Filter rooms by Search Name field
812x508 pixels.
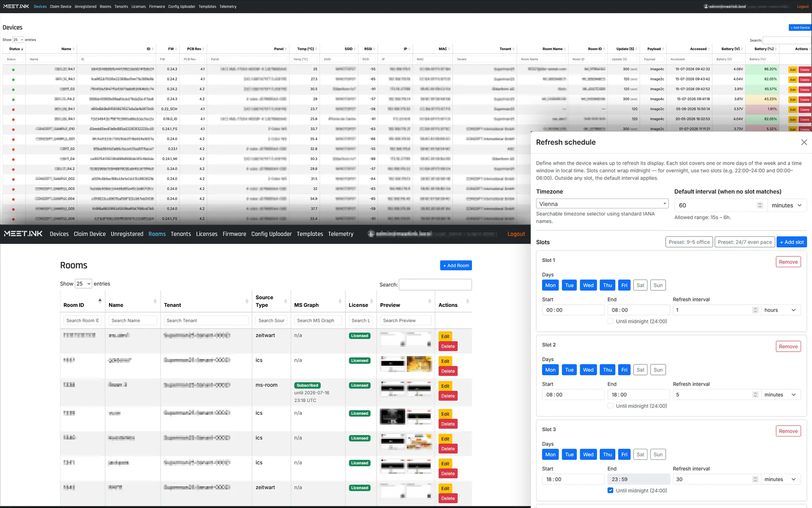point(132,320)
